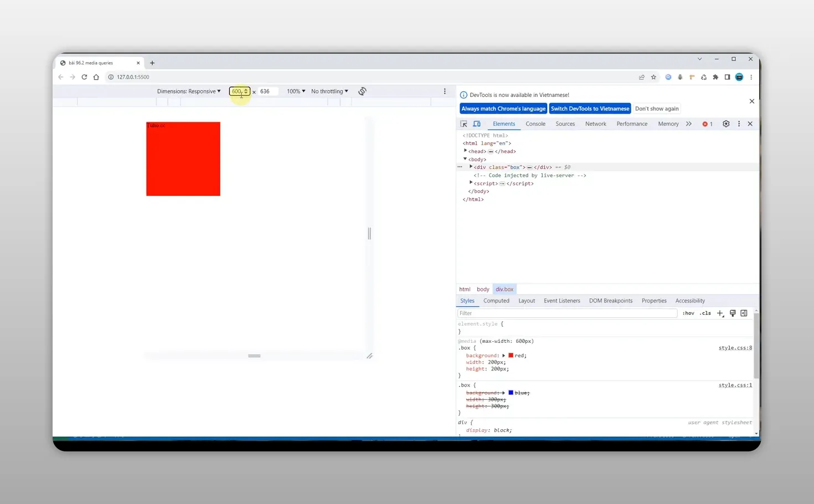Toggle the :hov element state panel
Image resolution: width=814 pixels, height=504 pixels.
[688, 313]
